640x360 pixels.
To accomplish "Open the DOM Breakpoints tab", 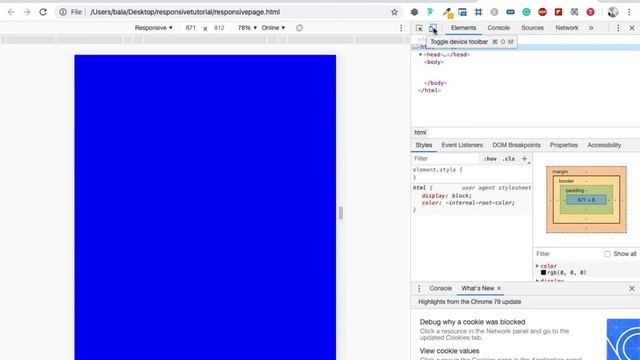I will 516,145.
